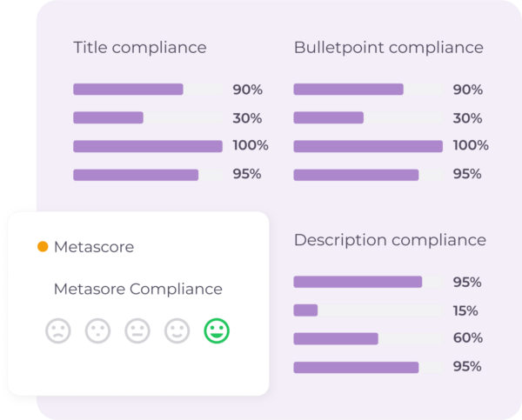Click the Title compliance heading

(140, 48)
